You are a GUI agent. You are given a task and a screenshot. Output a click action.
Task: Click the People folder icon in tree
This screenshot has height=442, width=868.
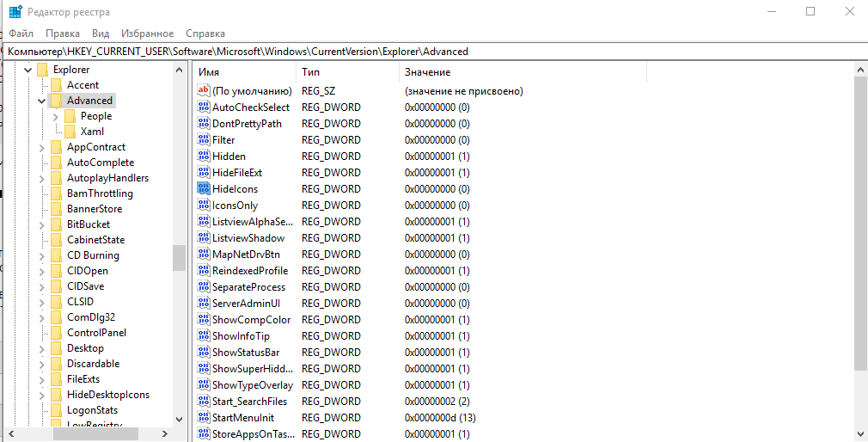pos(70,116)
